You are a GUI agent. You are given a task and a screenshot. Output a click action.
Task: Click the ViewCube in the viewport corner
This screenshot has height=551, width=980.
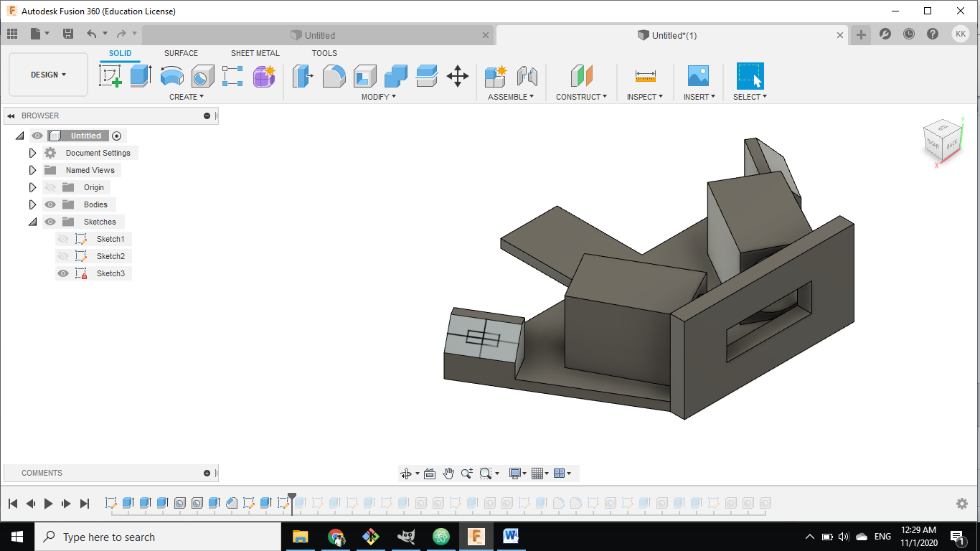942,140
